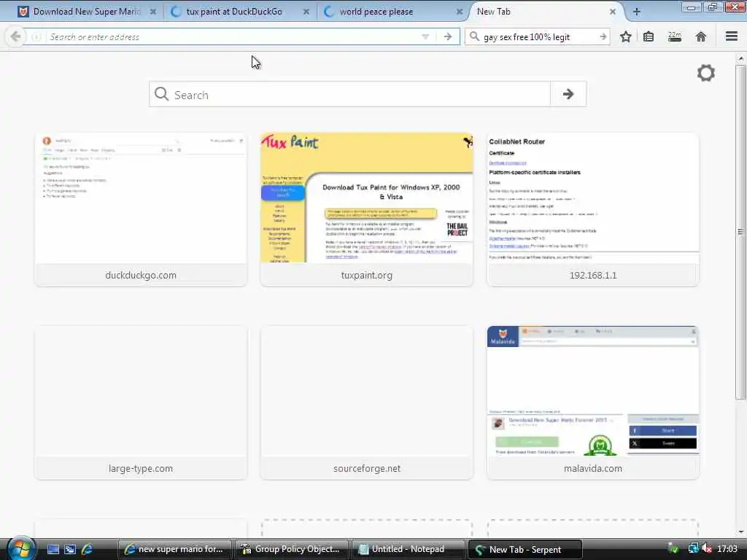Image resolution: width=747 pixels, height=560 pixels.
Task: Open the large-type.com blank tile
Action: pos(141,392)
